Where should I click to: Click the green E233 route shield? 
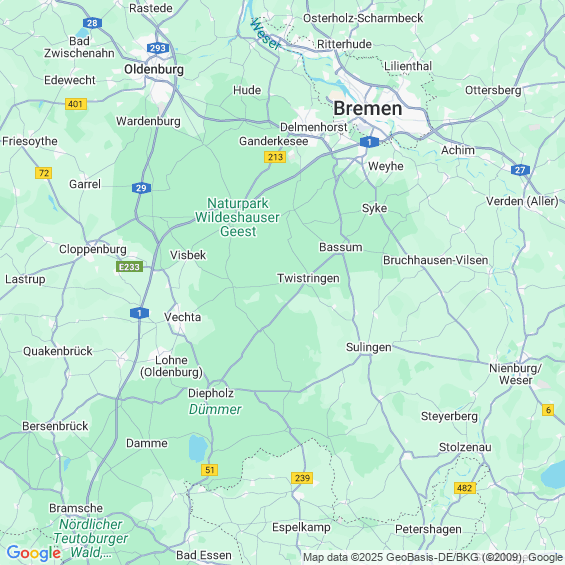coord(129,267)
